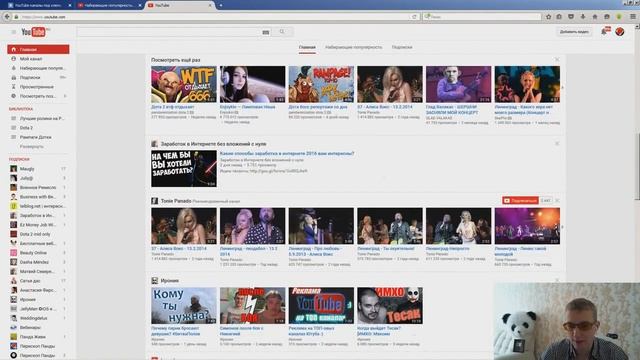Open 'Просмотренные' history in sidebar
Image resolution: width=640 pixels, height=360 pixels.
coord(38,87)
